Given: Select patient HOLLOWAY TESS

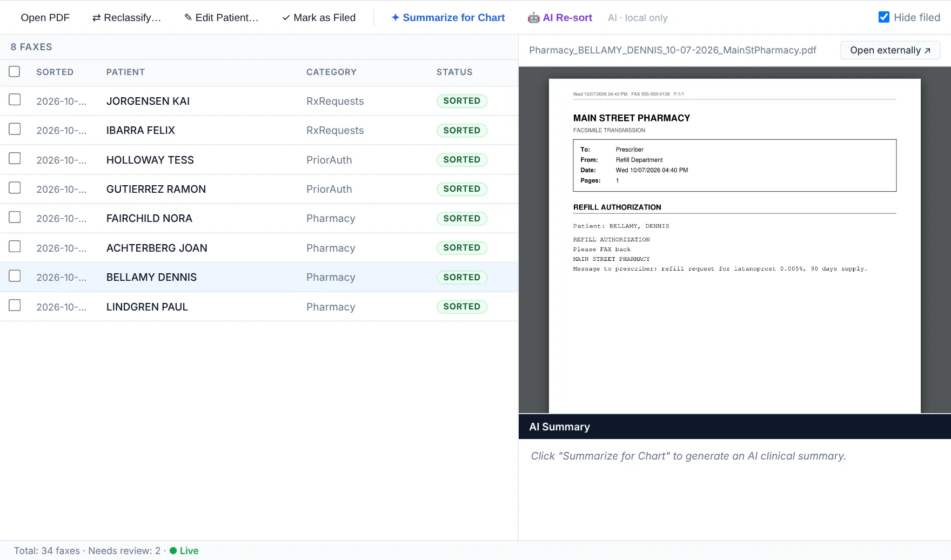Looking at the screenshot, I should pos(150,160).
